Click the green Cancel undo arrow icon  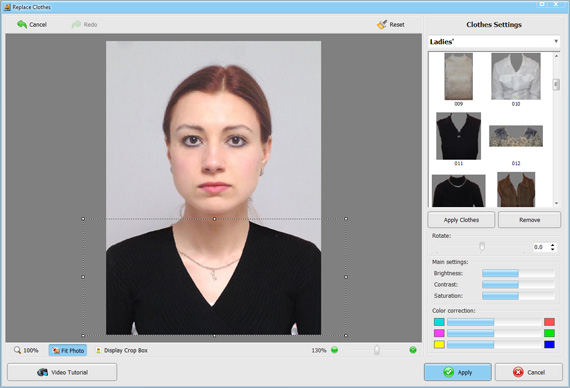(22, 24)
